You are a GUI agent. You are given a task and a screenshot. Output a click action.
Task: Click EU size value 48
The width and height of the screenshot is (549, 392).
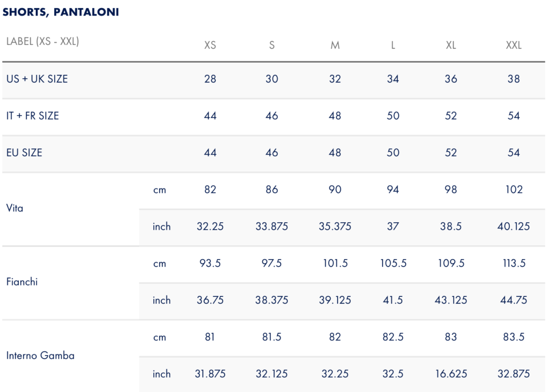click(x=335, y=153)
